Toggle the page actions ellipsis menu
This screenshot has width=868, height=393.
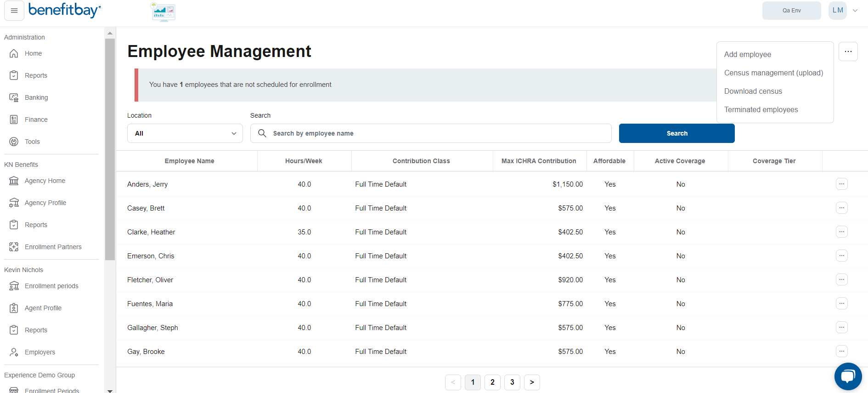pos(848,51)
